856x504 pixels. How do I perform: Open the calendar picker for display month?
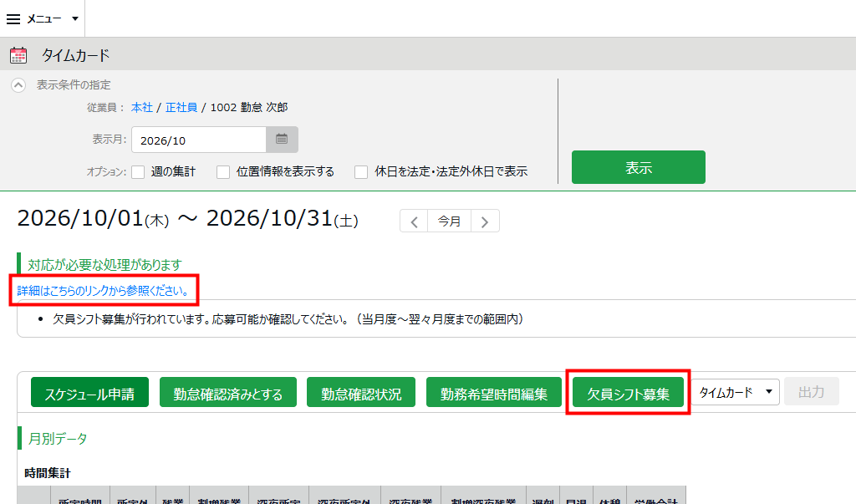pyautogui.click(x=282, y=140)
